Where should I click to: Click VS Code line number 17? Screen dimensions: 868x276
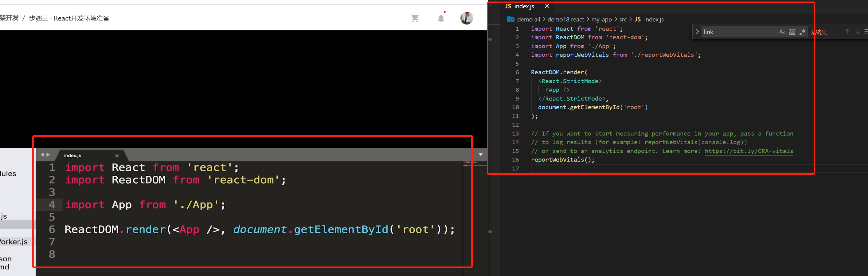(x=515, y=169)
